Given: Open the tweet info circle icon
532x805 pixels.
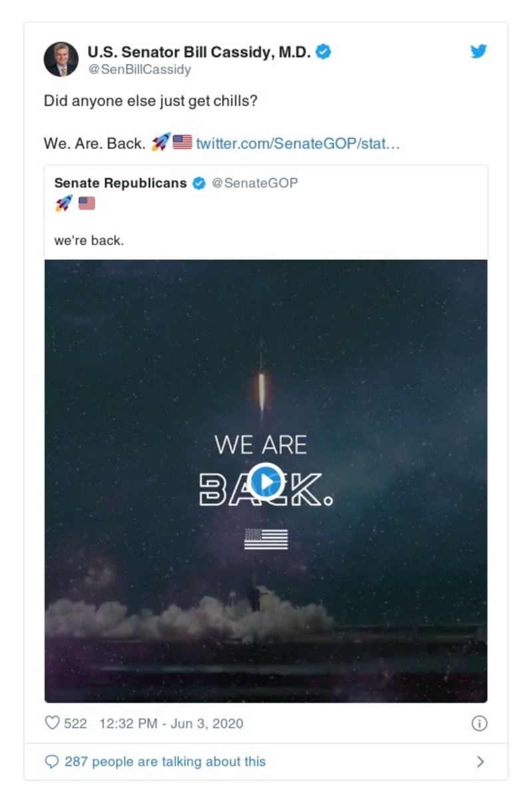Looking at the screenshot, I should coord(479,724).
